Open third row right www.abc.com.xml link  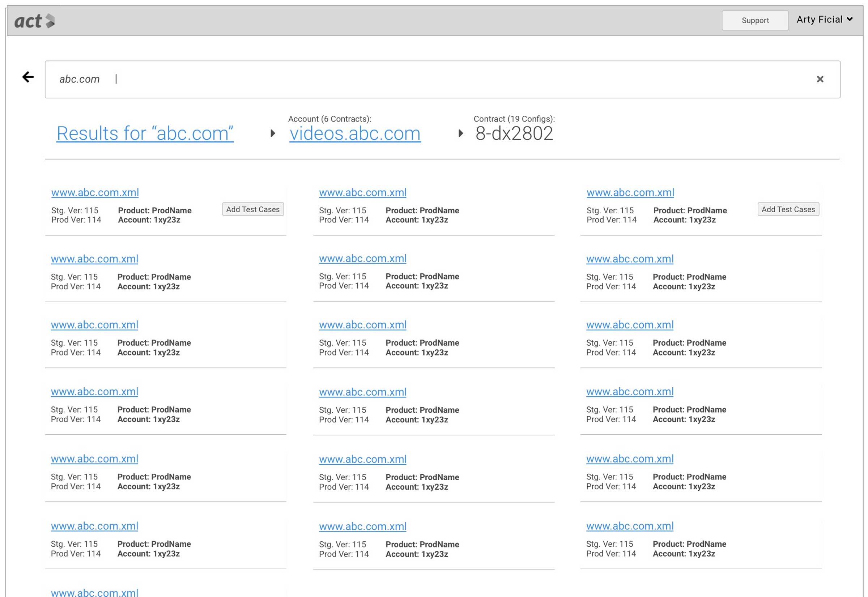(630, 325)
